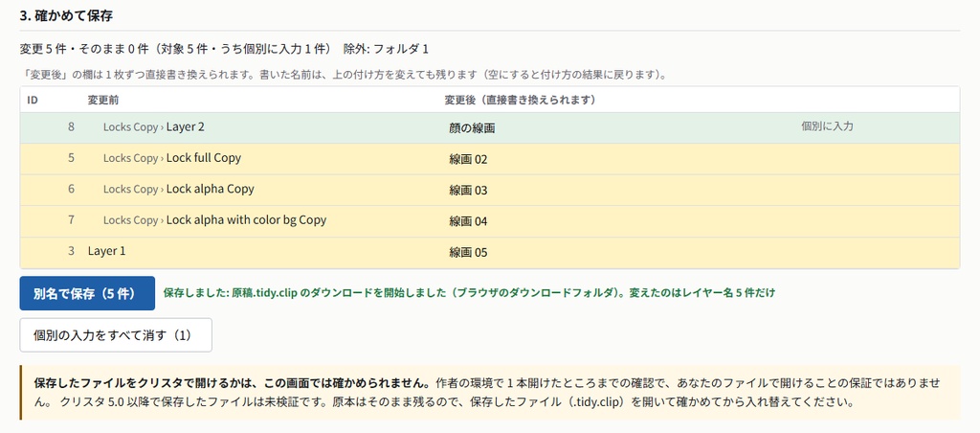Click ID cell 8
Image resolution: width=980 pixels, height=433 pixels.
(x=71, y=126)
